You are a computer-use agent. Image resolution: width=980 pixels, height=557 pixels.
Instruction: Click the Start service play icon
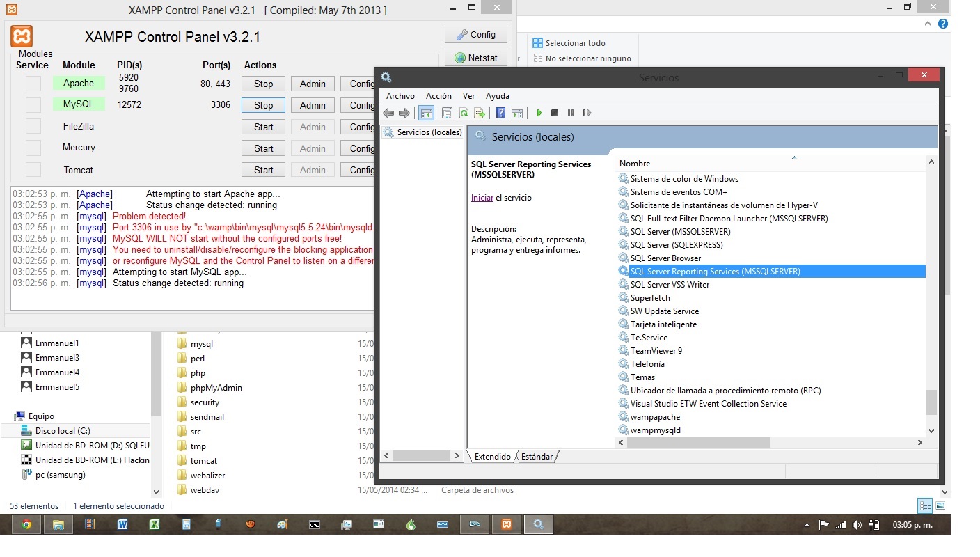[x=539, y=113]
